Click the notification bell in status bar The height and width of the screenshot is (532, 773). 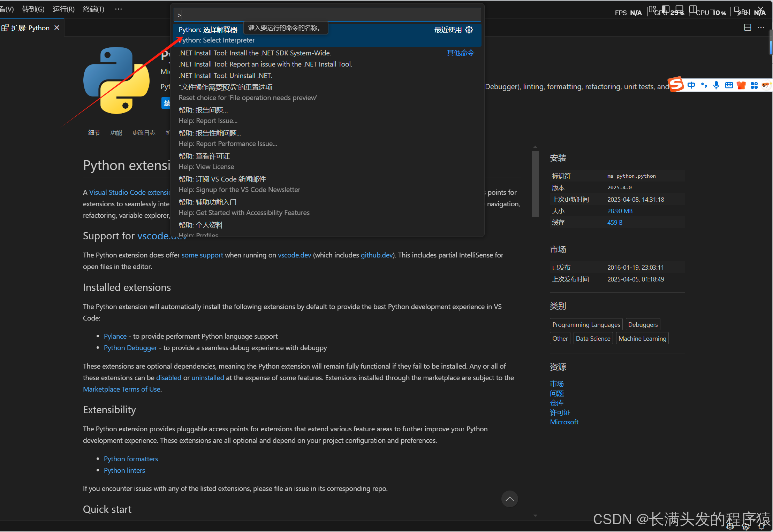[x=761, y=527]
